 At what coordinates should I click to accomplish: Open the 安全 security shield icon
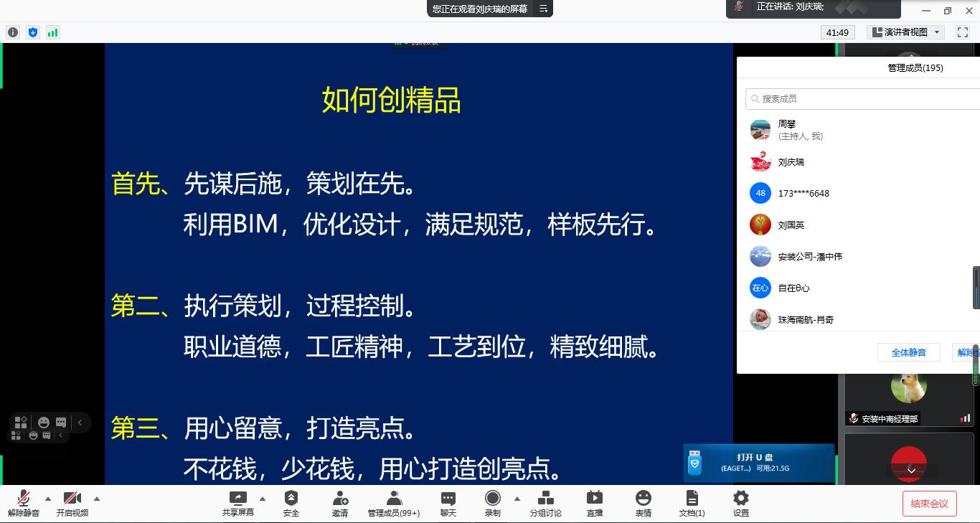[291, 503]
